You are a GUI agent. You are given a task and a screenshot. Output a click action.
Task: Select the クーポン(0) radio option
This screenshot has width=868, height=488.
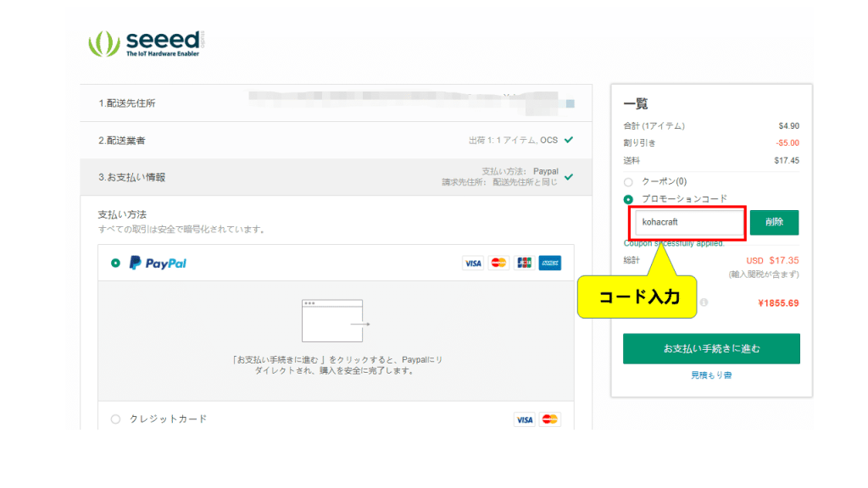coord(628,182)
